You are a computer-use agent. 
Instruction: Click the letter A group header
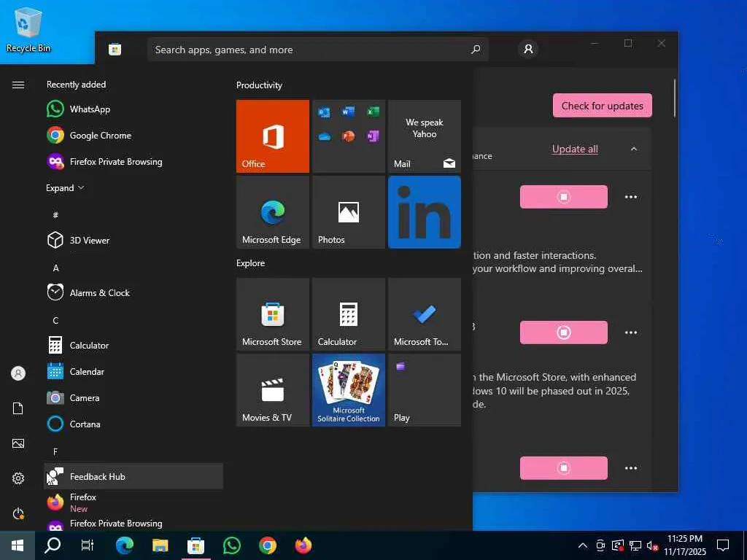pyautogui.click(x=55, y=268)
